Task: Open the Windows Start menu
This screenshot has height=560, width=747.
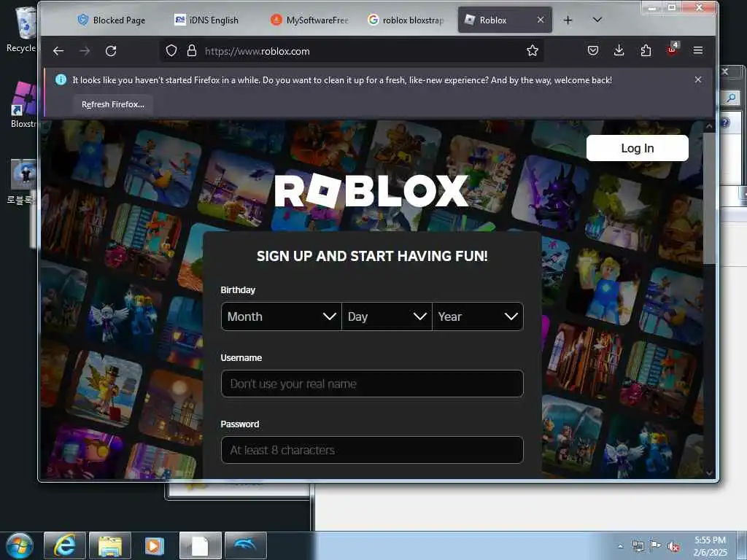Action: pos(20,545)
